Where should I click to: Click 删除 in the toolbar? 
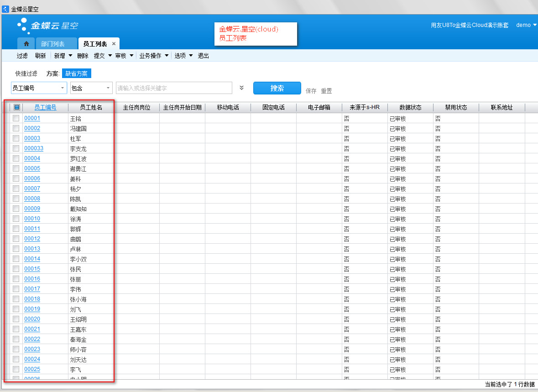[83, 56]
